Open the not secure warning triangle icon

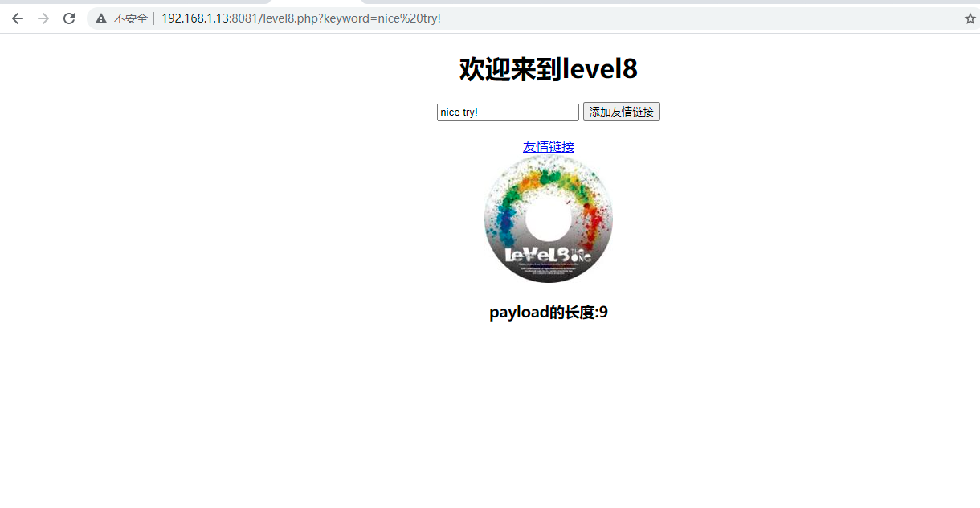pos(101,18)
